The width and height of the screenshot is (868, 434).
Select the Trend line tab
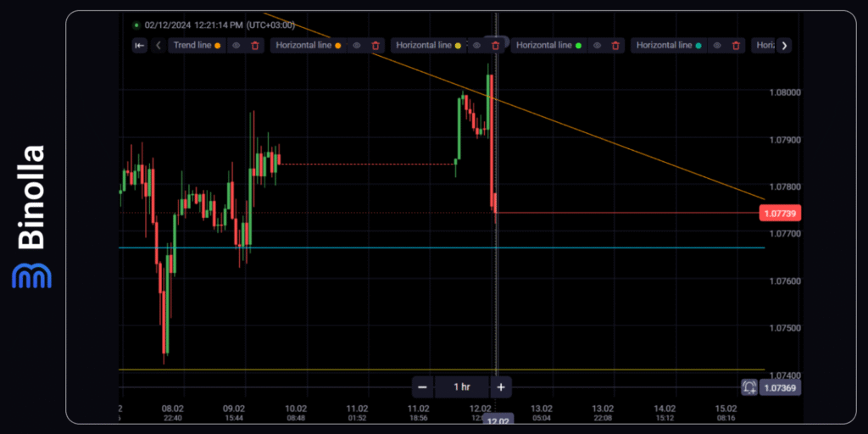[x=192, y=46]
